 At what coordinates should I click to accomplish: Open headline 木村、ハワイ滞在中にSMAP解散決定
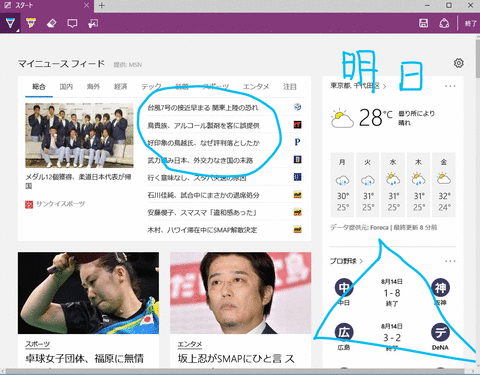pos(202,230)
